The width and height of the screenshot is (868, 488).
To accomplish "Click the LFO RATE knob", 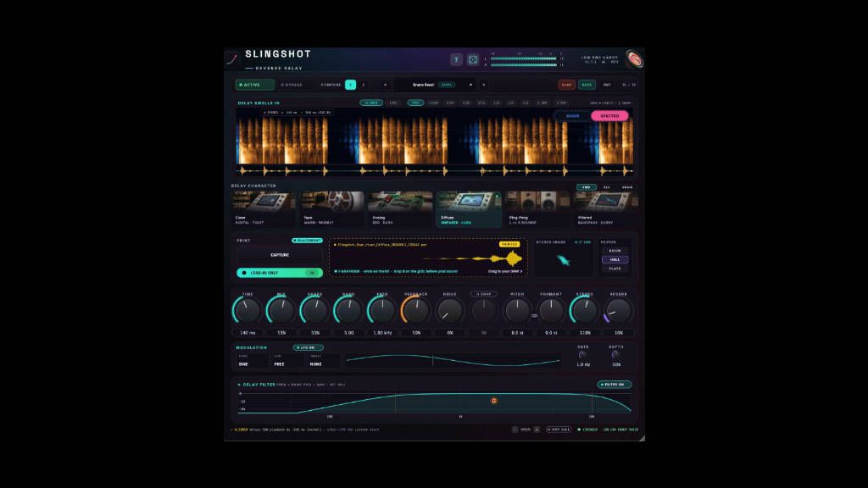I will point(582,355).
